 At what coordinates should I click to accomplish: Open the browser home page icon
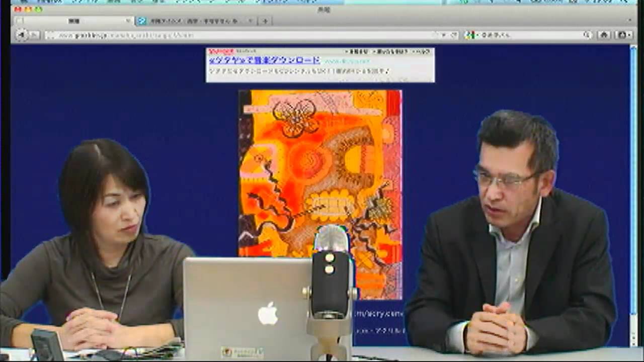coord(605,35)
